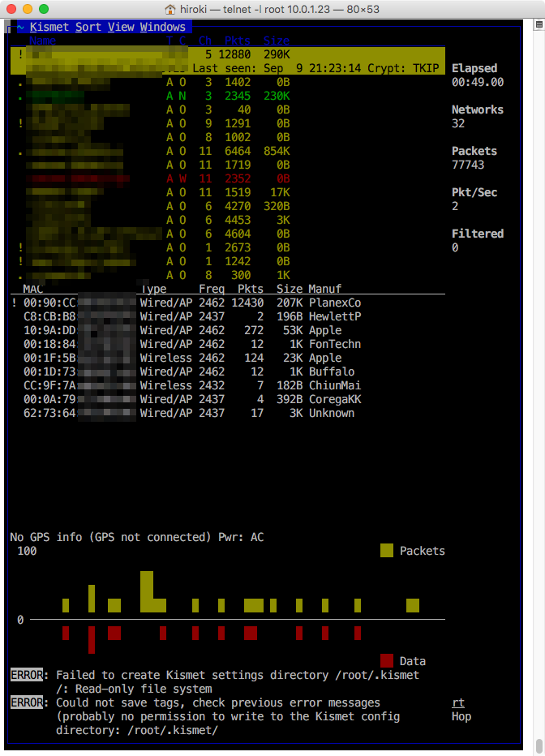
Task: Click the Freq column header
Action: pos(212,289)
